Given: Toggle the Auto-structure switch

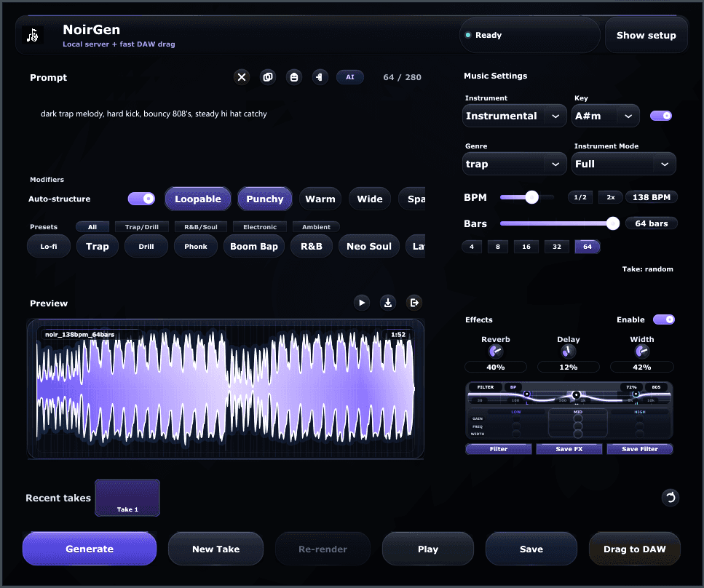Looking at the screenshot, I should pos(141,198).
